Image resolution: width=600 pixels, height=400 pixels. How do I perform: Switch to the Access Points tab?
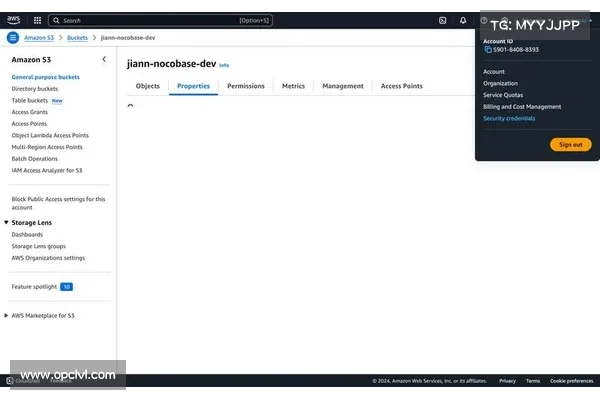(401, 86)
